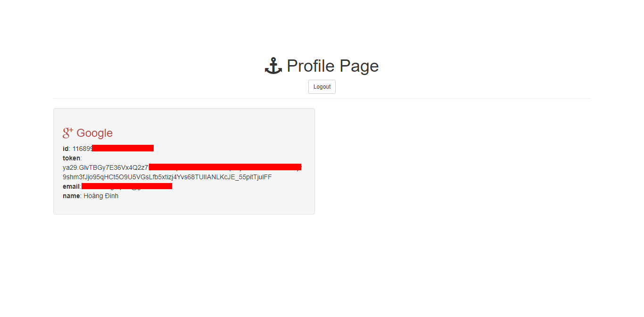The height and width of the screenshot is (317, 644).
Task: Click the anchor icon beside Profile Page
Action: 273,66
